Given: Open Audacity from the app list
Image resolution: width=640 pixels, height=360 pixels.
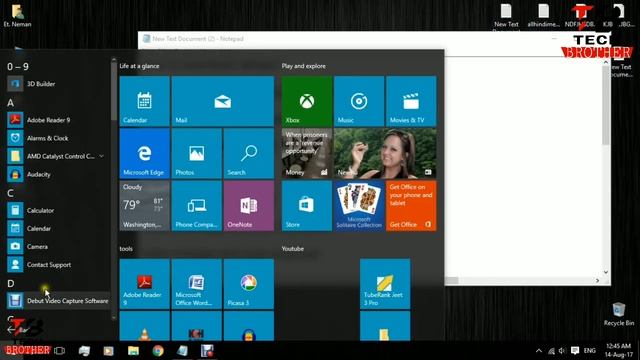Looking at the screenshot, I should (x=57, y=174).
